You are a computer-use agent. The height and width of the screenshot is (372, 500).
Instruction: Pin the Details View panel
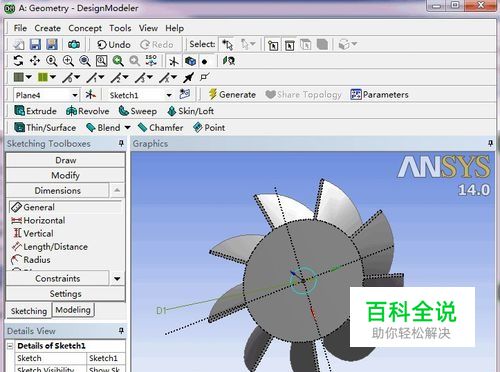coord(121,331)
